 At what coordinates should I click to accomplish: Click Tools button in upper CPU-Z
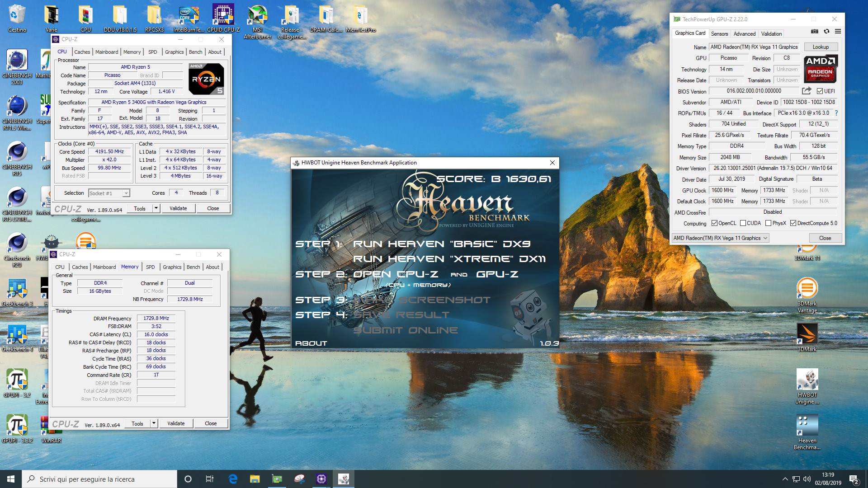click(x=140, y=208)
